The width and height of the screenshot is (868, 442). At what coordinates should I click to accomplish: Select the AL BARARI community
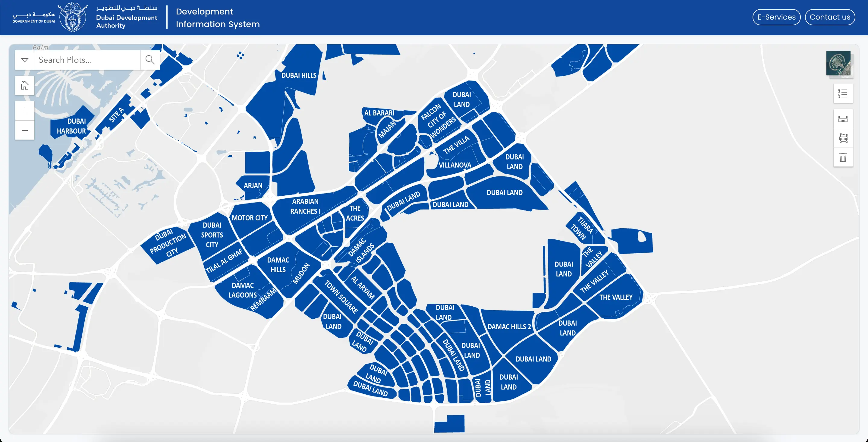[379, 113]
